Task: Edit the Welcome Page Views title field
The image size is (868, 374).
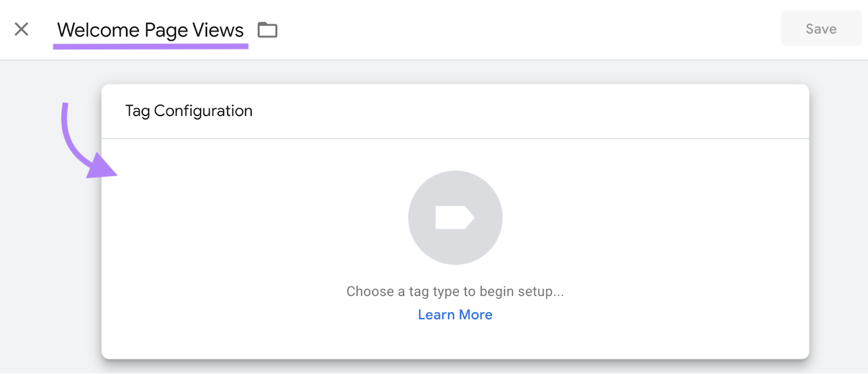Action: pos(150,30)
